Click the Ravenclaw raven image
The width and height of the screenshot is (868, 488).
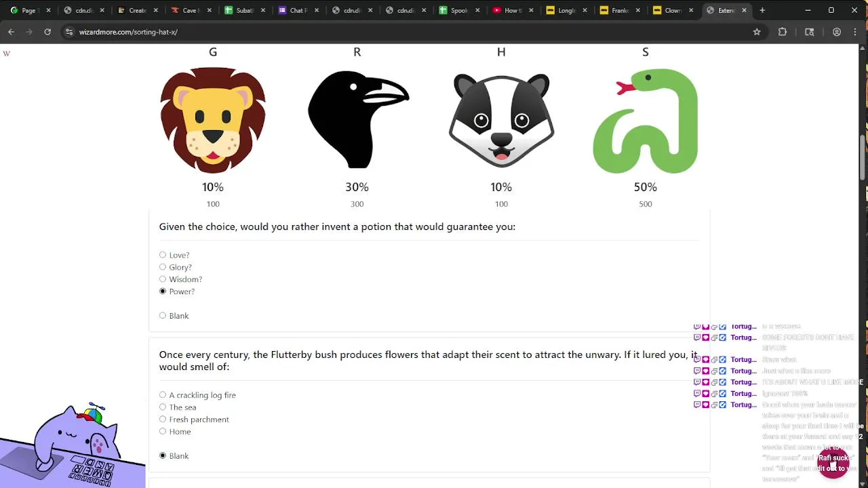[x=357, y=120]
